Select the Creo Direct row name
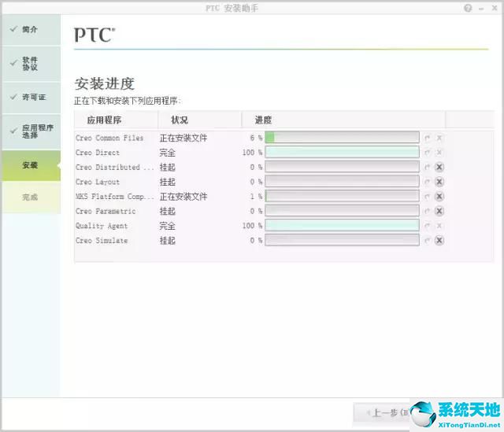This screenshot has height=432, width=504. point(98,153)
